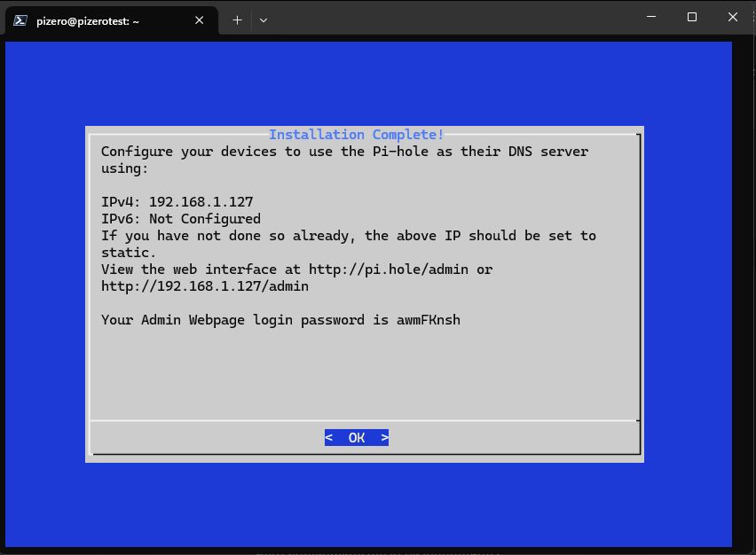This screenshot has height=555, width=756.
Task: Expand the new tab profile dropdown chevron
Action: pyautogui.click(x=264, y=19)
